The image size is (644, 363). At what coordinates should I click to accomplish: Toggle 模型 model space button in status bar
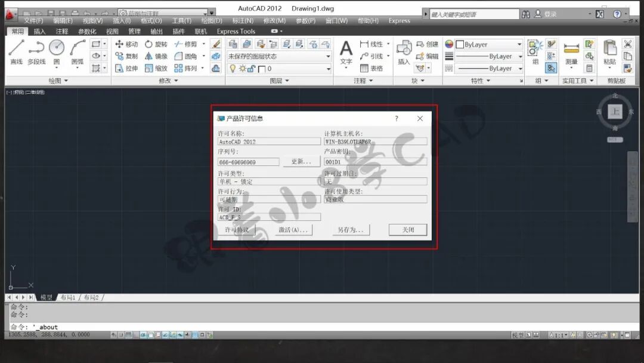tap(518, 335)
